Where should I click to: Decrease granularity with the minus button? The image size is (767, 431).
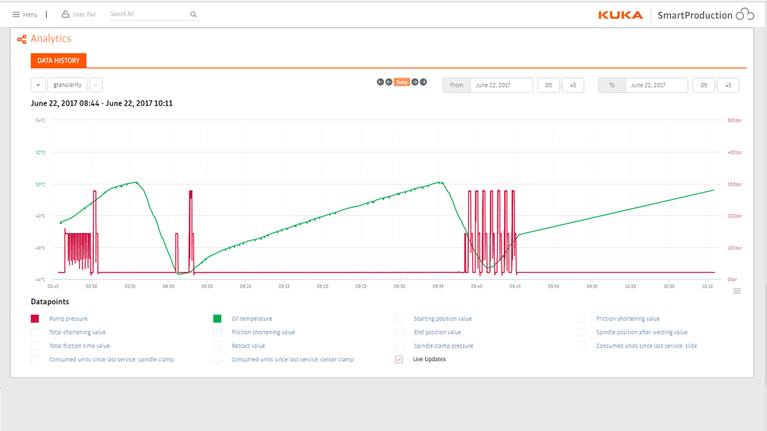pyautogui.click(x=96, y=85)
